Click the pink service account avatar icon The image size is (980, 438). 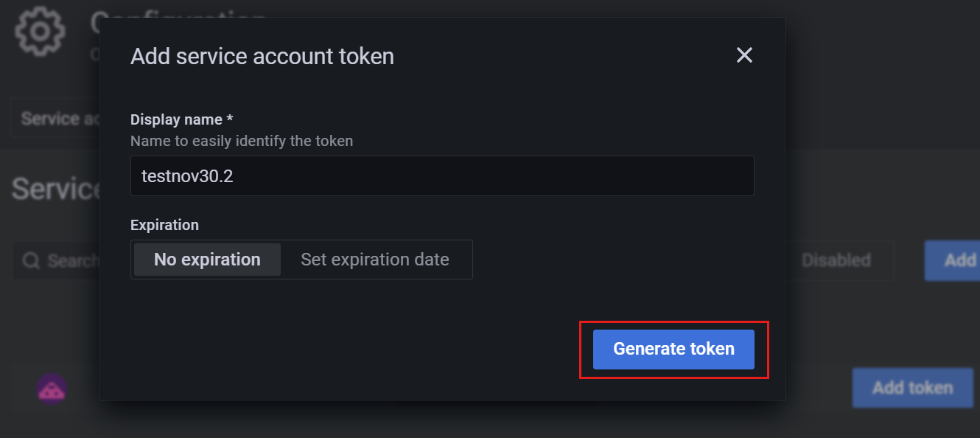click(x=52, y=389)
